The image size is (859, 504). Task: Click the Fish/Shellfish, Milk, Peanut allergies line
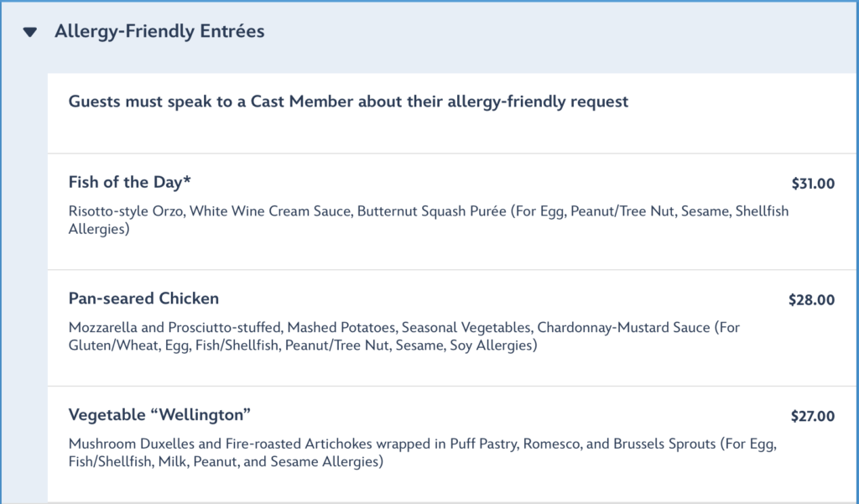(x=226, y=462)
